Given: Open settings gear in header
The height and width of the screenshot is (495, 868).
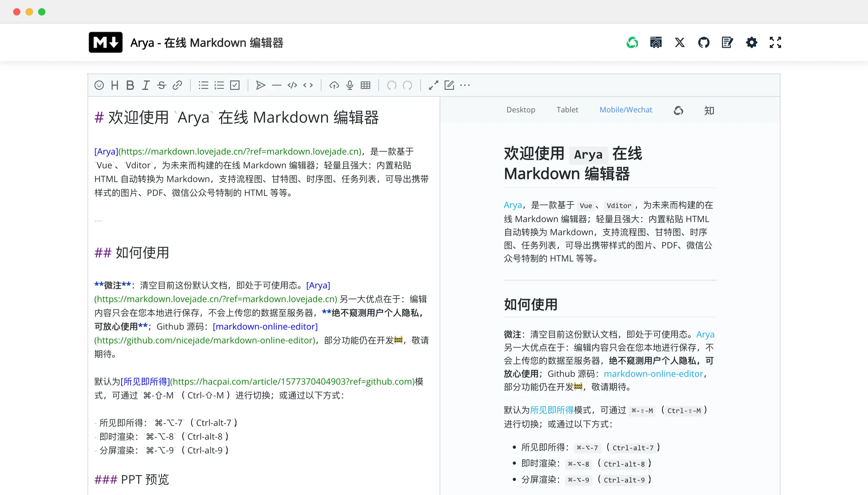Looking at the screenshot, I should 751,43.
